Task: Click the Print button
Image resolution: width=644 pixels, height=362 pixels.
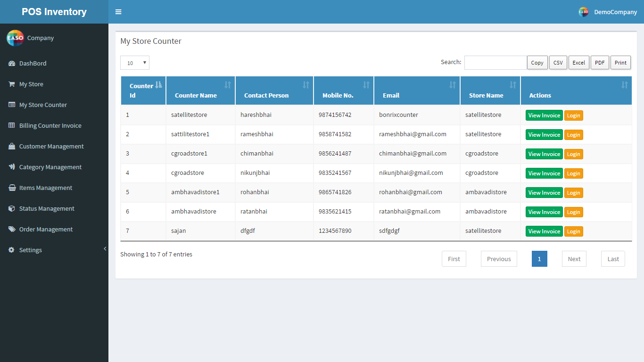Action: point(621,63)
